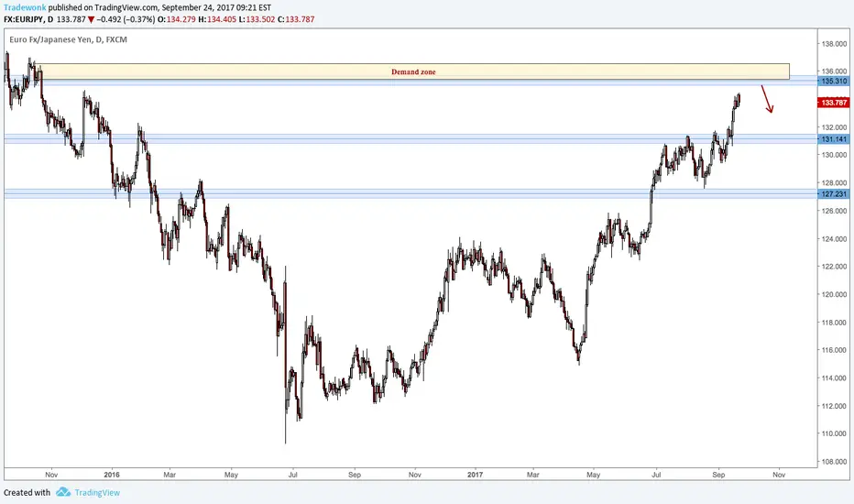Viewport: 854px width, 504px height.
Task: Click the Created with footer text
Action: click(27, 493)
